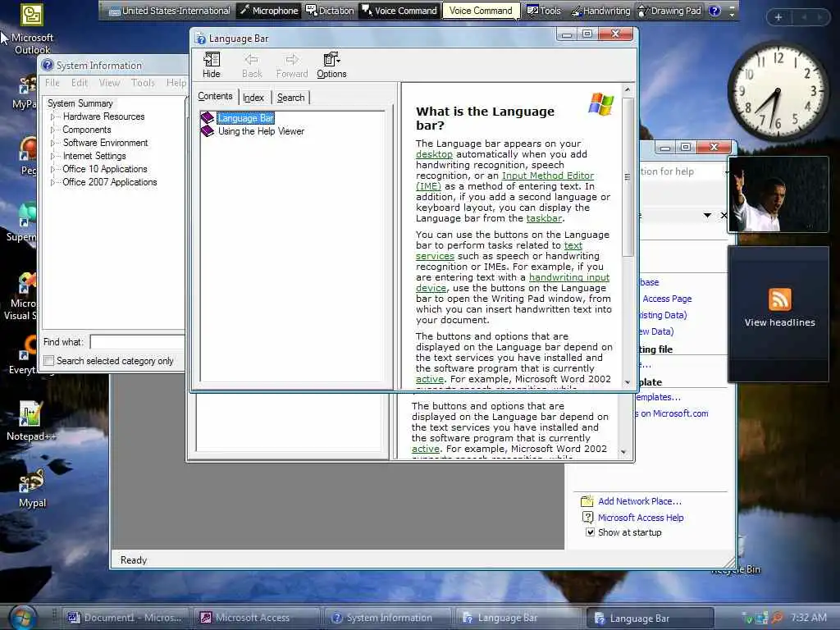Open Tools menu in System Information

(143, 83)
